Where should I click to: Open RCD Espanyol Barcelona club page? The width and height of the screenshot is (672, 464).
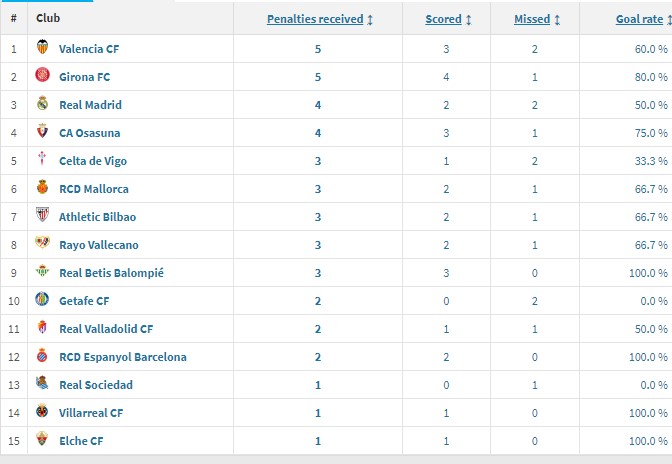click(123, 357)
